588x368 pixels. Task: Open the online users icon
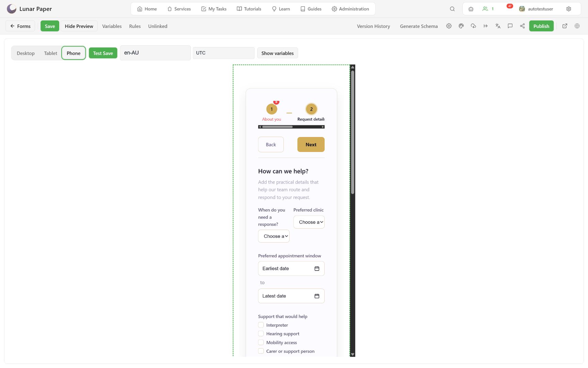point(488,9)
